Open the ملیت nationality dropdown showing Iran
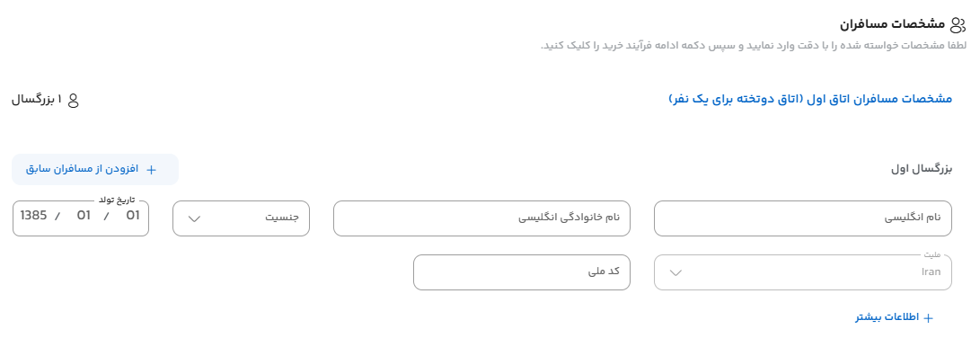 802,272
